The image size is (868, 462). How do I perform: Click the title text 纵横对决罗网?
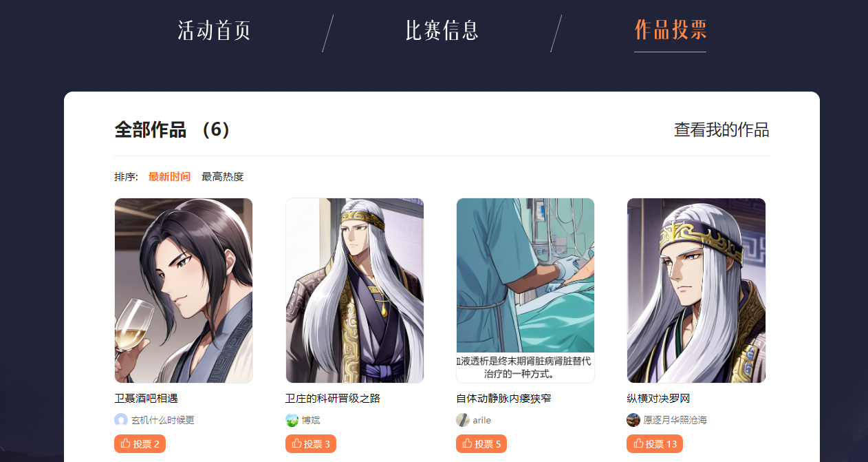658,399
